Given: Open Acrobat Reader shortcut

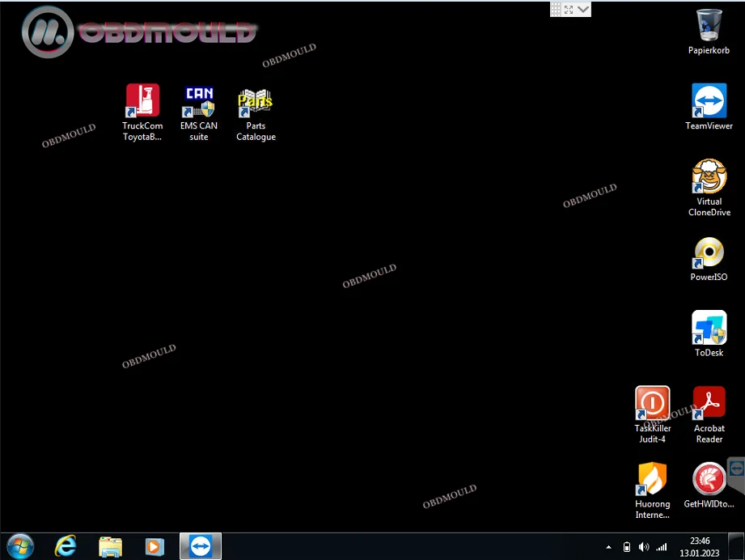Looking at the screenshot, I should pos(709,404).
